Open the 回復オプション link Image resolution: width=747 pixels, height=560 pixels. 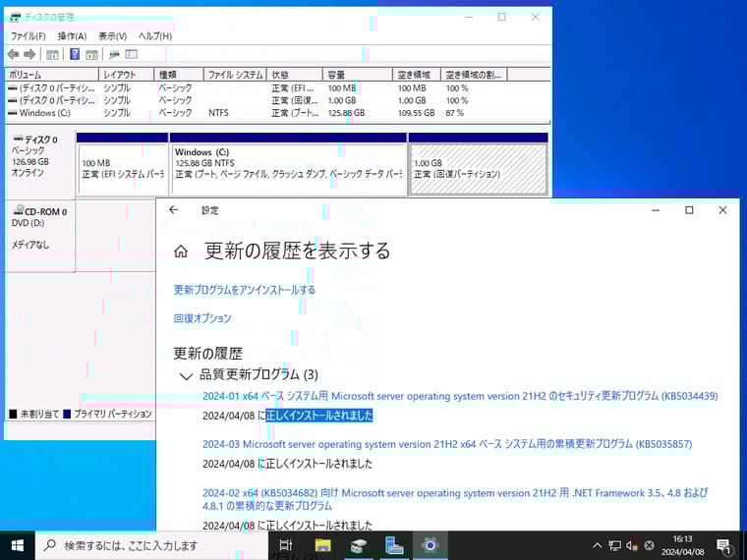point(202,318)
